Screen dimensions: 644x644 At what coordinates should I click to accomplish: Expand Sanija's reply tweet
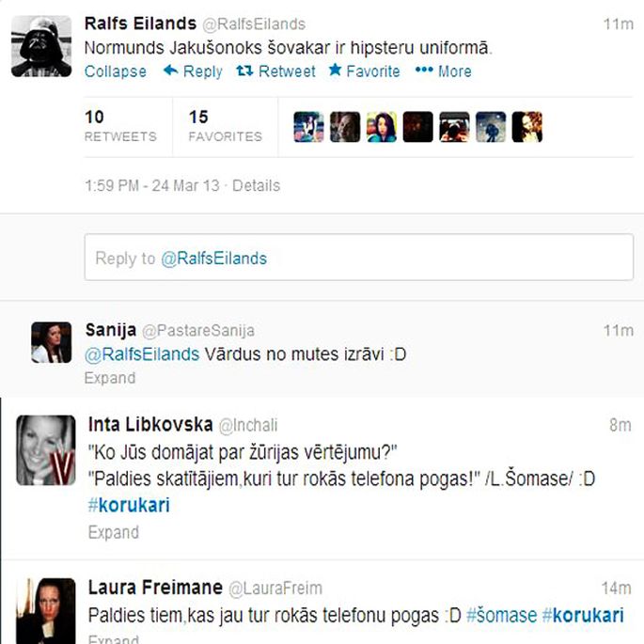110,378
